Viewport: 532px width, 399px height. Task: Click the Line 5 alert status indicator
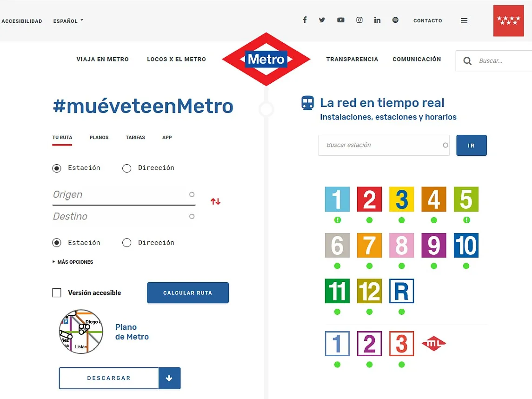point(466,220)
